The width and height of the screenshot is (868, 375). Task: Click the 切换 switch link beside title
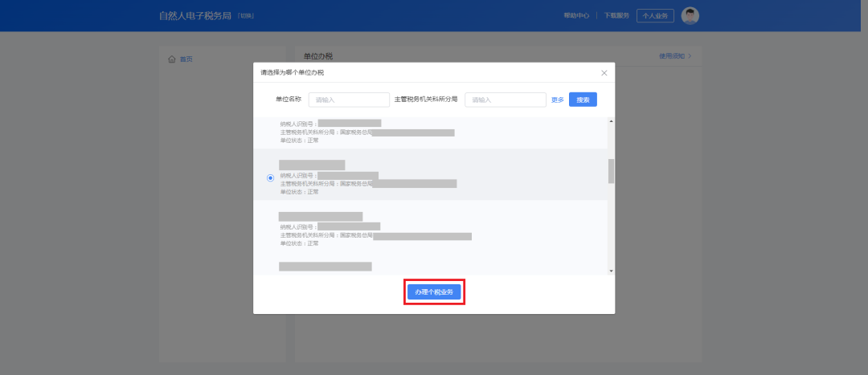point(246,16)
